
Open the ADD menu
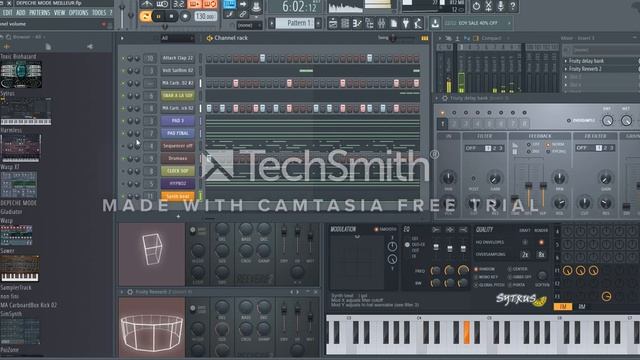pyautogui.click(x=20, y=13)
